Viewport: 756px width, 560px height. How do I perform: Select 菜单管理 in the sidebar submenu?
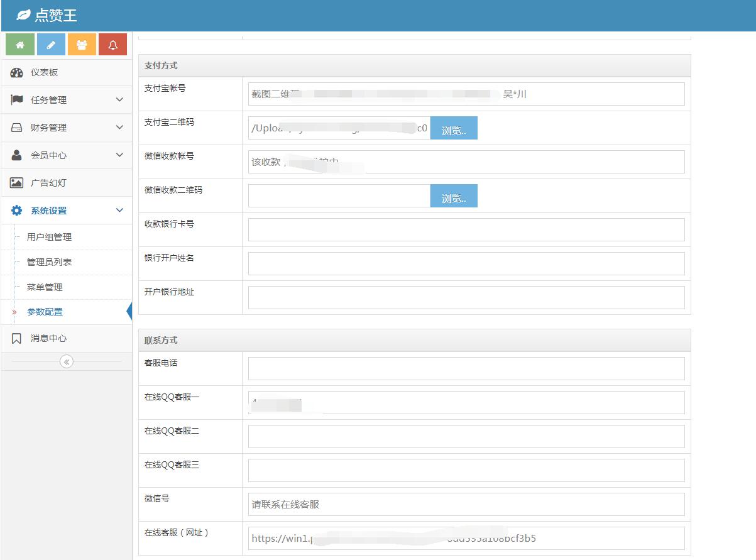pyautogui.click(x=45, y=287)
